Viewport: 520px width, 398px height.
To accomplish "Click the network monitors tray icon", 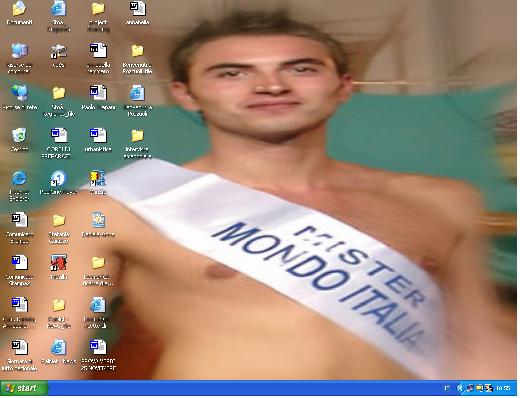I will pyautogui.click(x=470, y=388).
